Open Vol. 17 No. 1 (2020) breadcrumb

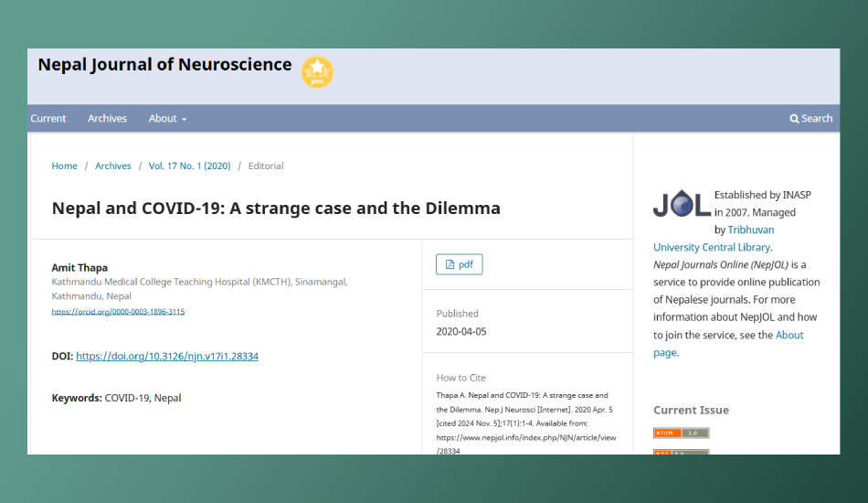click(x=189, y=166)
